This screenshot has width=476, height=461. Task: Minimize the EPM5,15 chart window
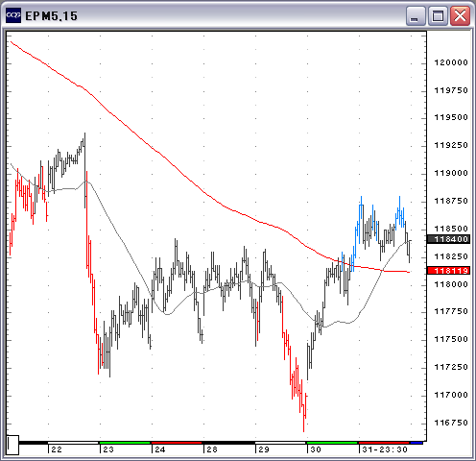click(x=416, y=16)
